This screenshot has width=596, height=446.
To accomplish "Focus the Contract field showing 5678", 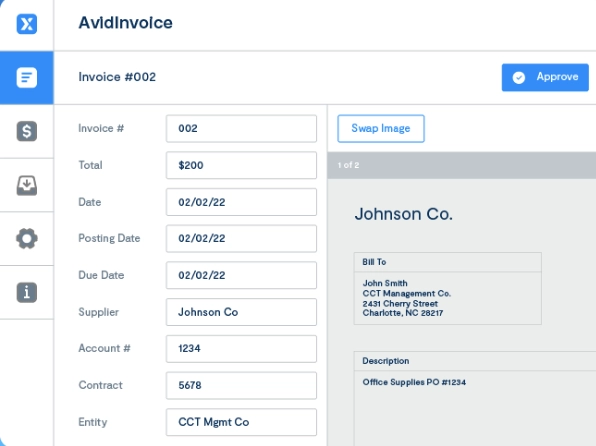I will (x=241, y=386).
